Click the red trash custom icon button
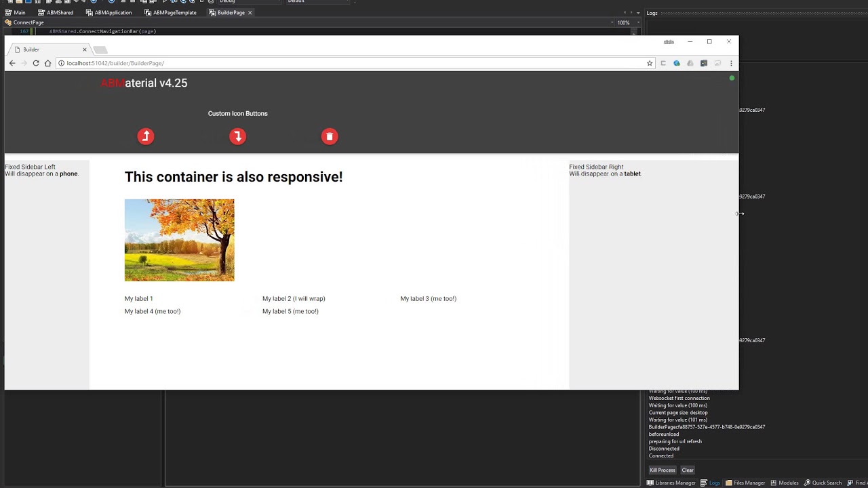The image size is (868, 488). coord(330,136)
